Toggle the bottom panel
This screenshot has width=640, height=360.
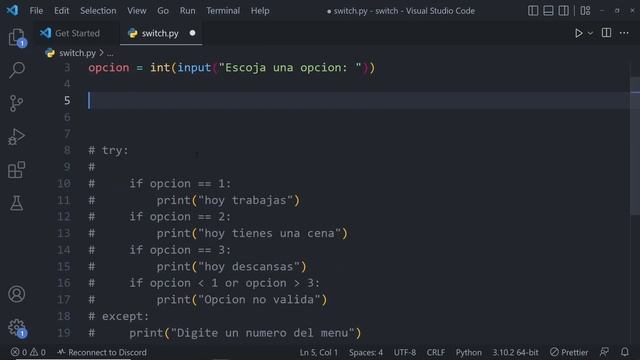[548, 11]
